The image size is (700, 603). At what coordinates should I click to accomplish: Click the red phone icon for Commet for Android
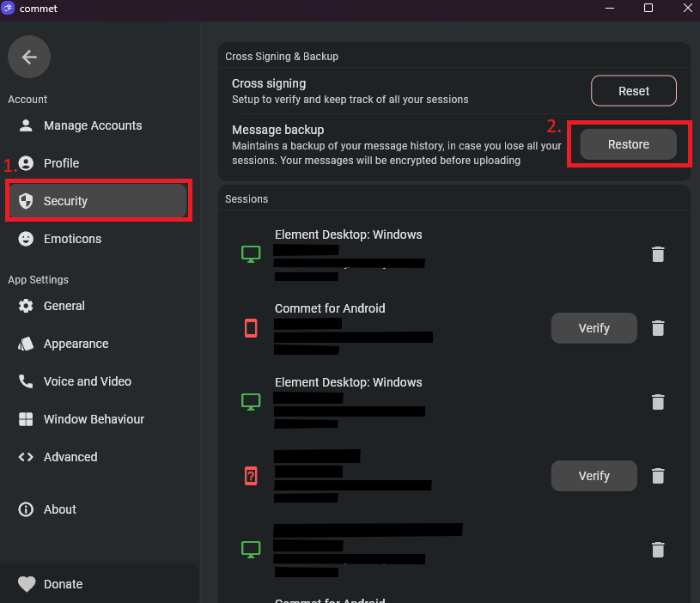click(x=251, y=328)
